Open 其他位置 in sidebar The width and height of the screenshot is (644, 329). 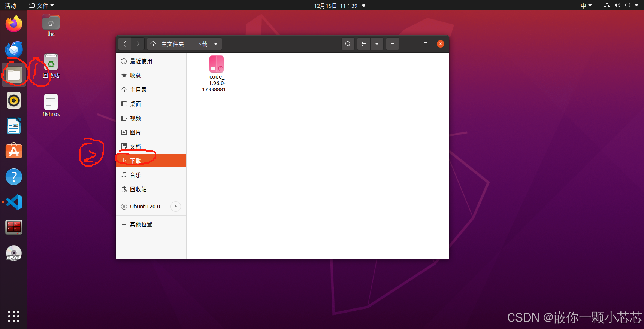(x=151, y=225)
